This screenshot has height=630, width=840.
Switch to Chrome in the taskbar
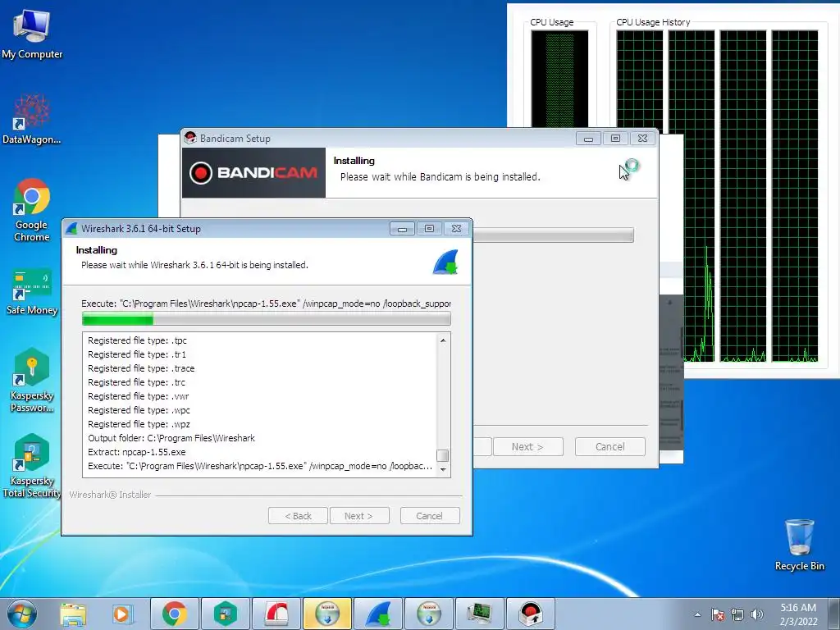click(175, 614)
